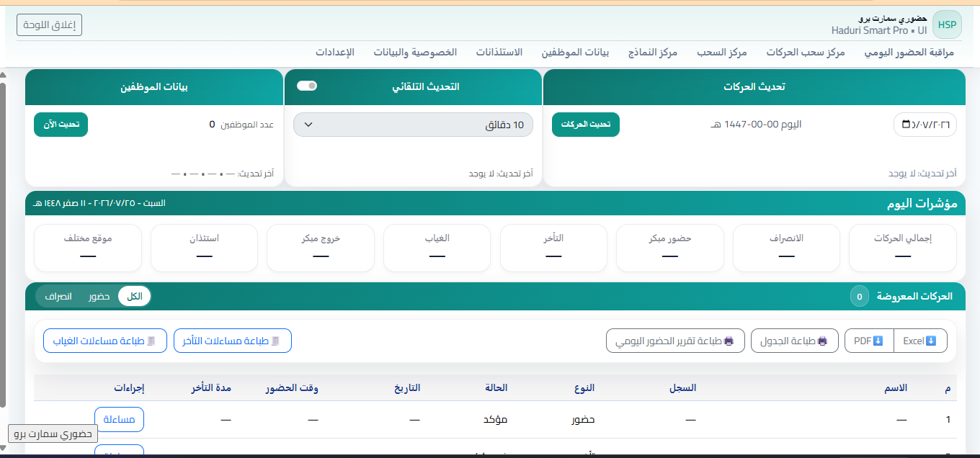This screenshot has height=458, width=980.
Task: Select the انصراف filter pill
Action: 58,297
